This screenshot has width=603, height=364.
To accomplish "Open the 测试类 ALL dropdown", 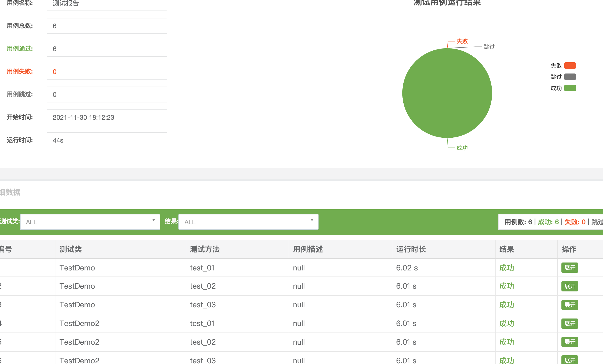I will tap(90, 222).
